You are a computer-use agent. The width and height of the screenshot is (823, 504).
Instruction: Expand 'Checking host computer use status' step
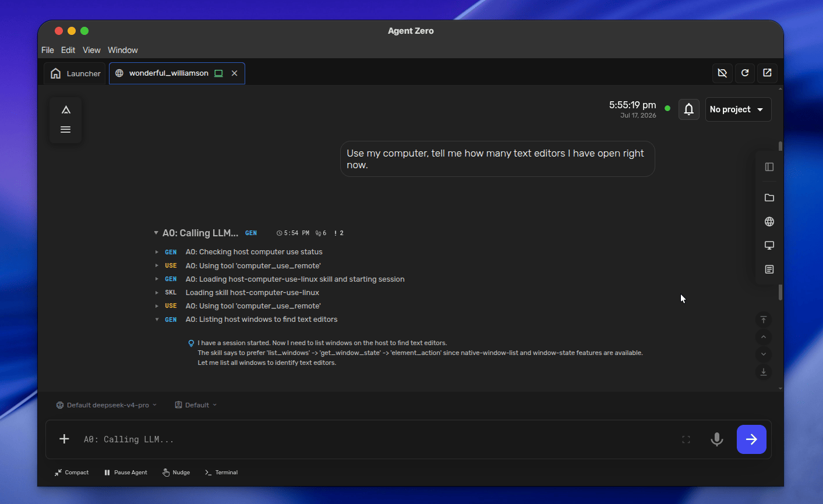157,252
